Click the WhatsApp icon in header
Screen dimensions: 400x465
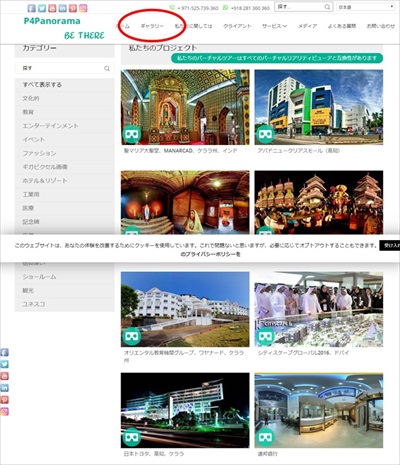[226, 7]
